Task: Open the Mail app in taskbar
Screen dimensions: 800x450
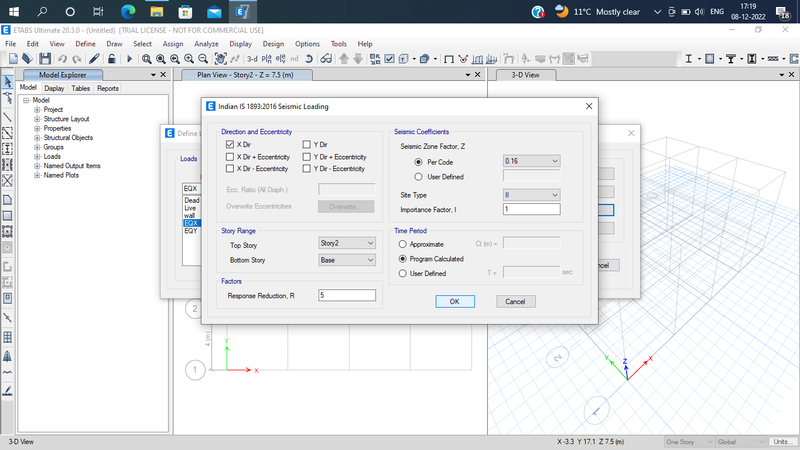Action: [214, 11]
